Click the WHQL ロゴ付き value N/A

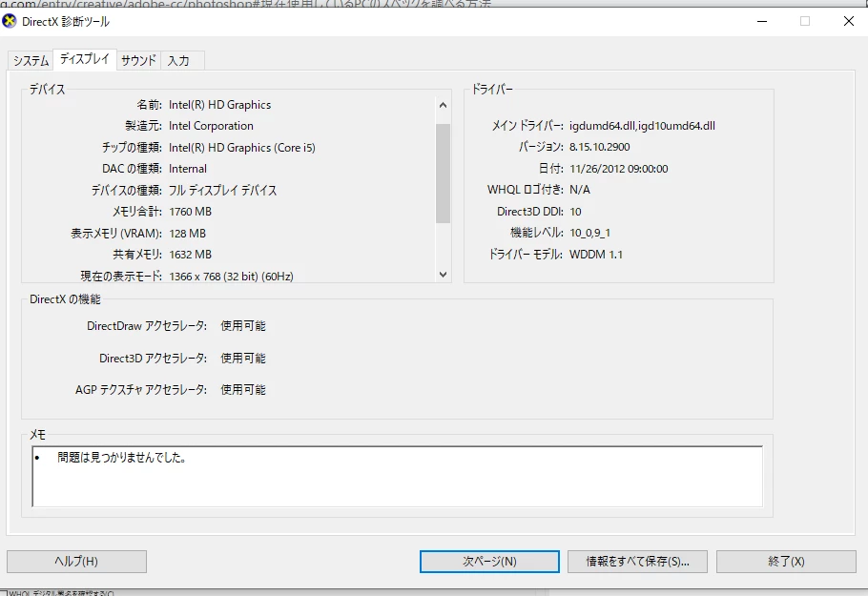pyautogui.click(x=580, y=189)
